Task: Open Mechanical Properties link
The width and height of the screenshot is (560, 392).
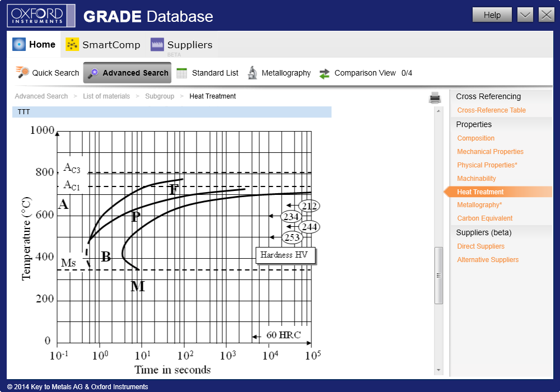Action: tap(491, 152)
